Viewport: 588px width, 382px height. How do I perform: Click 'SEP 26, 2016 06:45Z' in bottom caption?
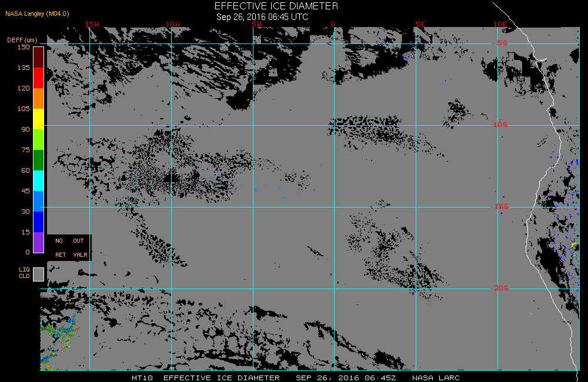(346, 378)
